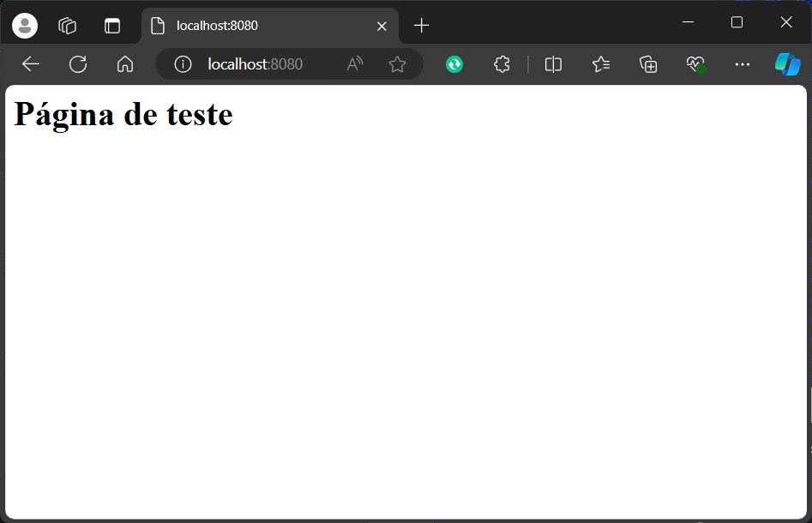View site information for localhost
Screen dimensions: 812x523
[x=183, y=64]
